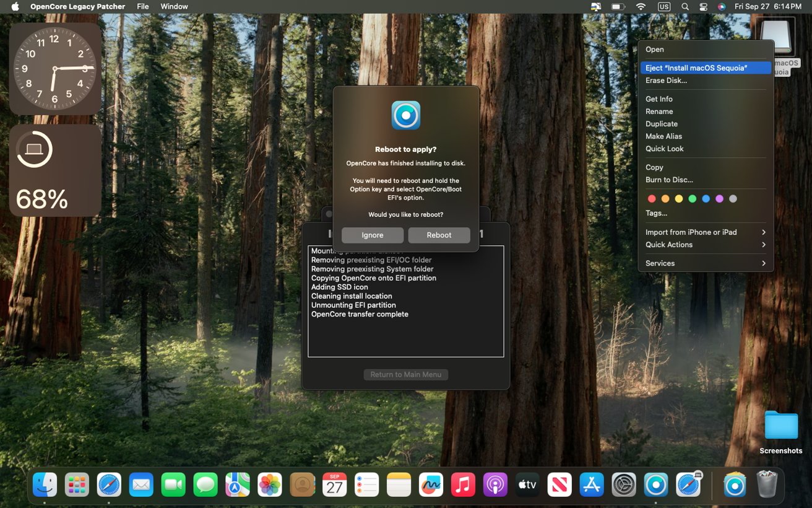
Task: Apply the blue tag color
Action: [706, 199]
